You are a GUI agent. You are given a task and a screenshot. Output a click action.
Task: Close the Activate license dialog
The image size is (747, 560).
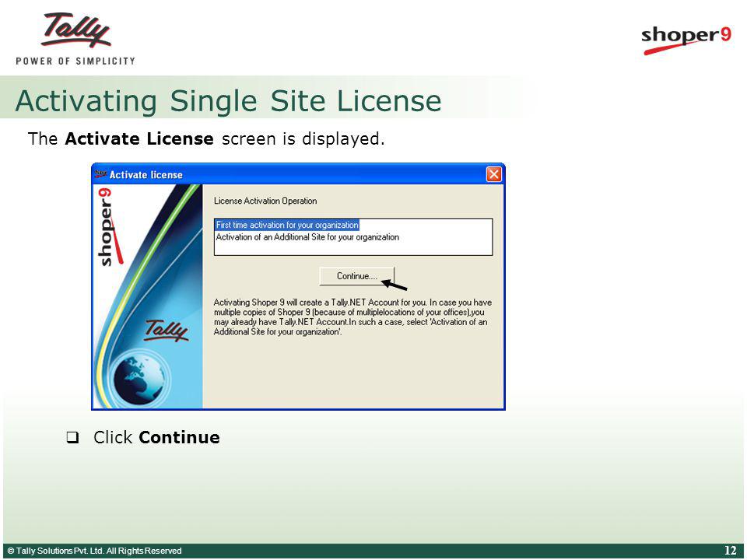click(493, 174)
